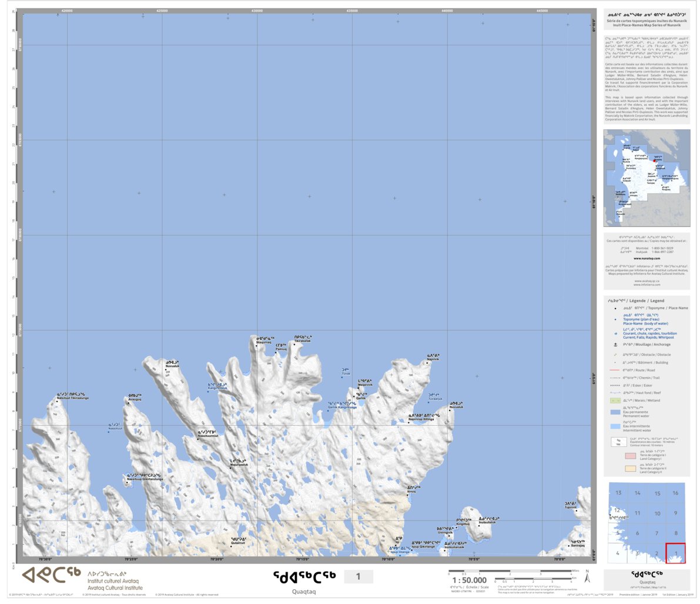
Task: Click the www.infotierra.com link
Action: 647,285
